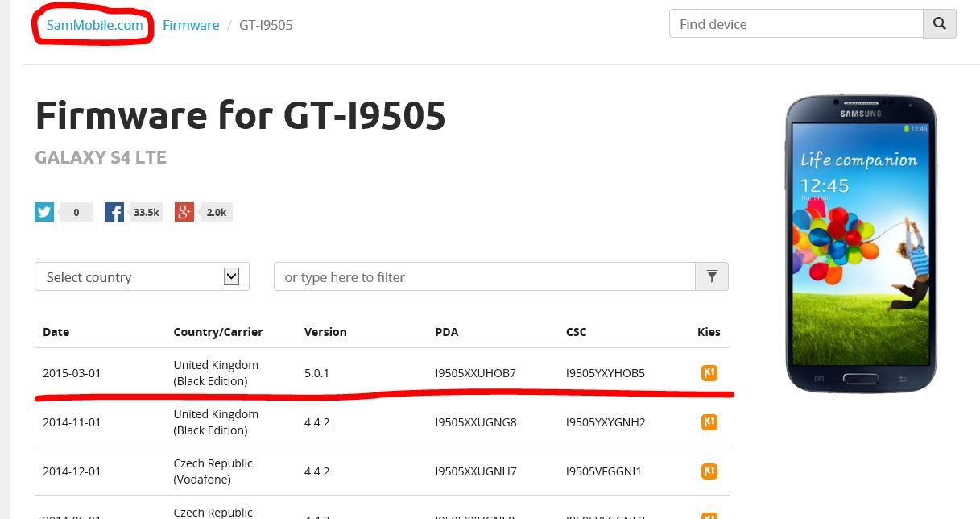Viewport: 980px width, 519px height.
Task: Share via the Google Plus icon
Action: [x=184, y=212]
